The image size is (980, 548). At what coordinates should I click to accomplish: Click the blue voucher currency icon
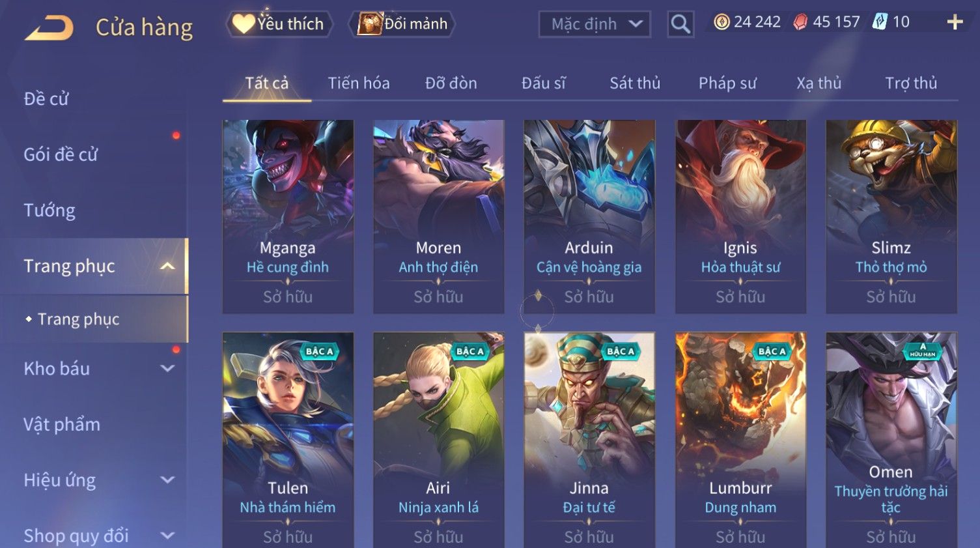880,22
